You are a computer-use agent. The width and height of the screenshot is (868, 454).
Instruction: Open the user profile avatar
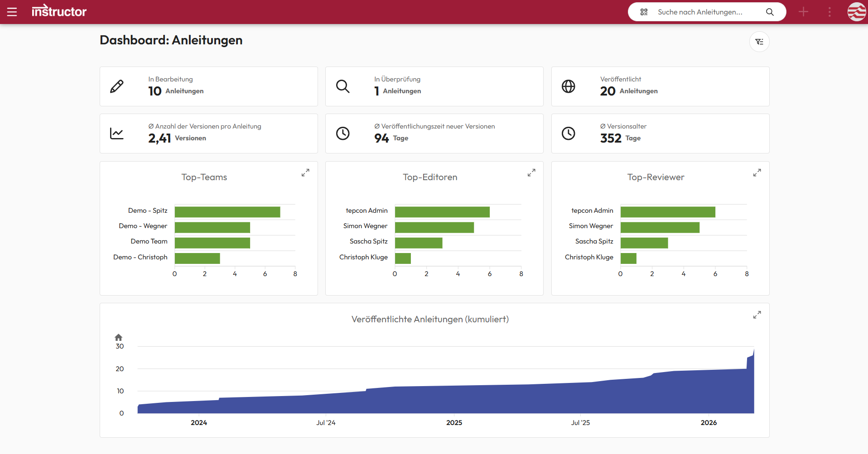856,12
